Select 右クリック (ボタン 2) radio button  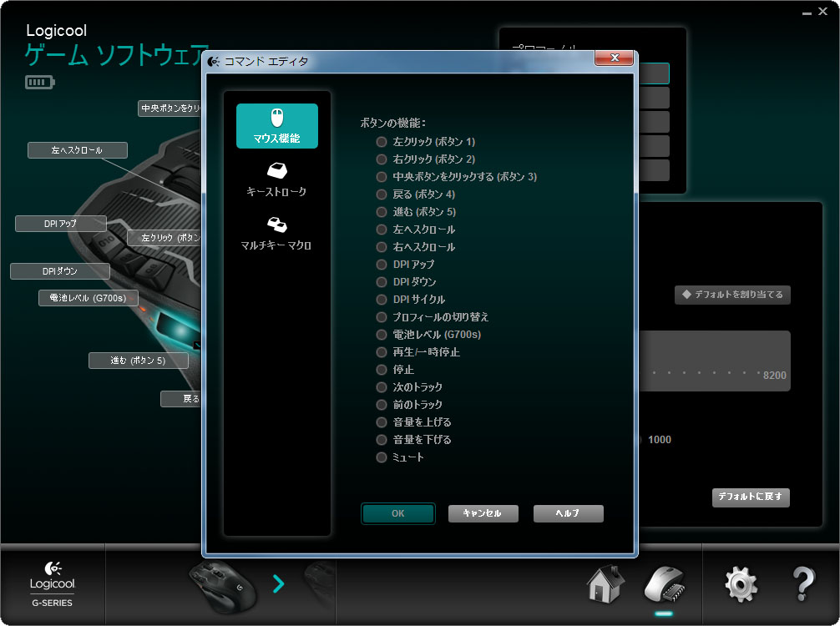pos(382,159)
